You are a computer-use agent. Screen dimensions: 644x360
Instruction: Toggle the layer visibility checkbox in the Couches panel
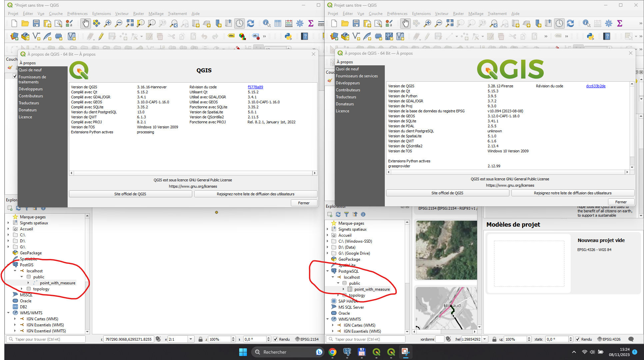coord(15,76)
